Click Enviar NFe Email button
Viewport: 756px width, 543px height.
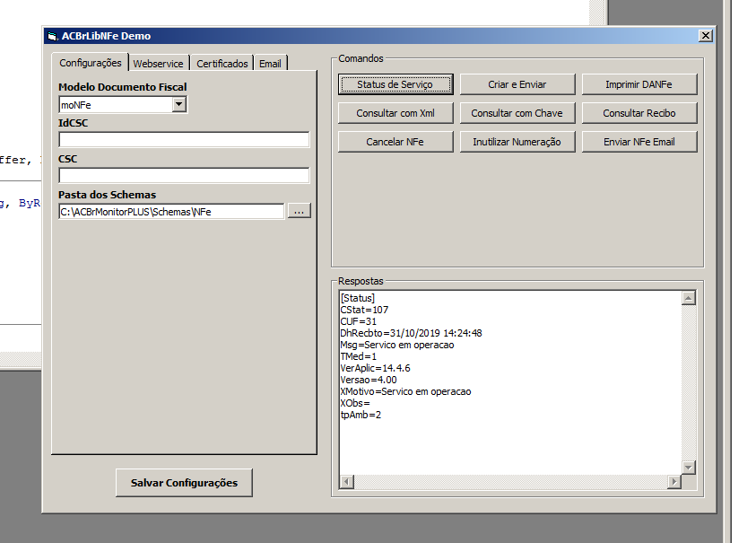pyautogui.click(x=639, y=142)
